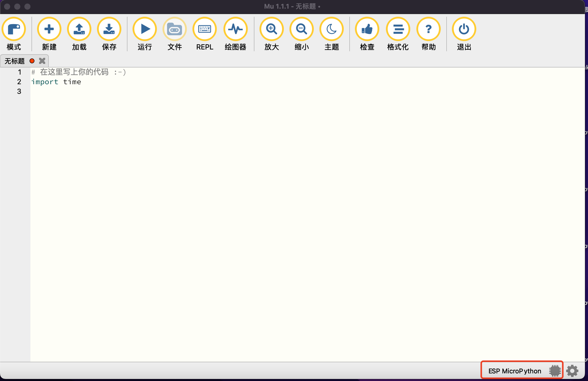Open the 绘图器 plotter
588x381 pixels.
(x=235, y=33)
